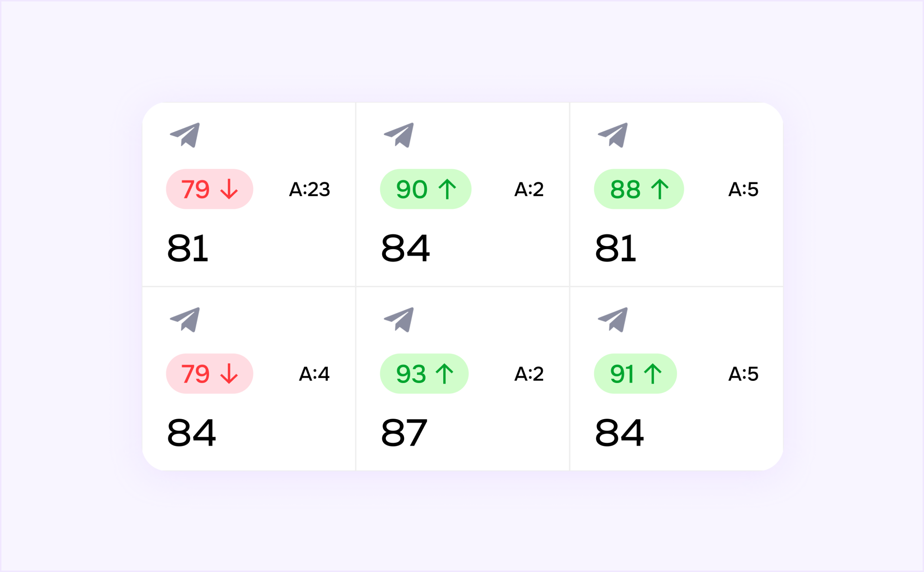Click the paper plane icon above the 90 badge
This screenshot has height=572, width=924.
(x=399, y=135)
